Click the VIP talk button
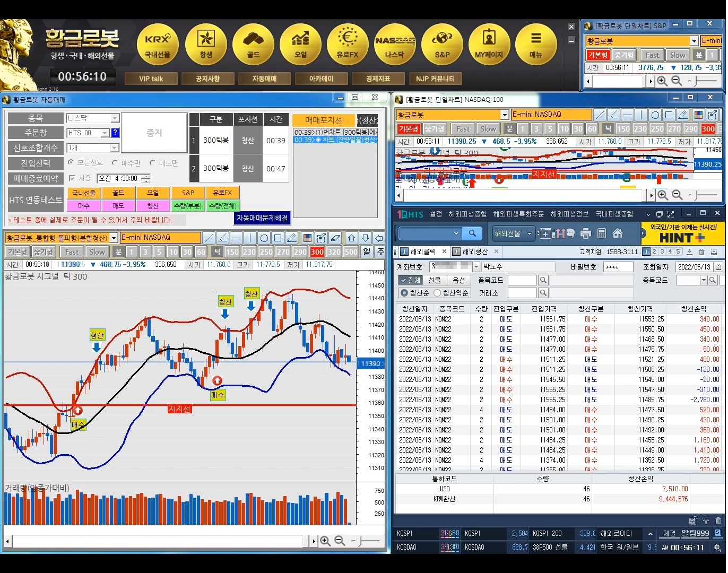728x573 pixels. coord(151,79)
